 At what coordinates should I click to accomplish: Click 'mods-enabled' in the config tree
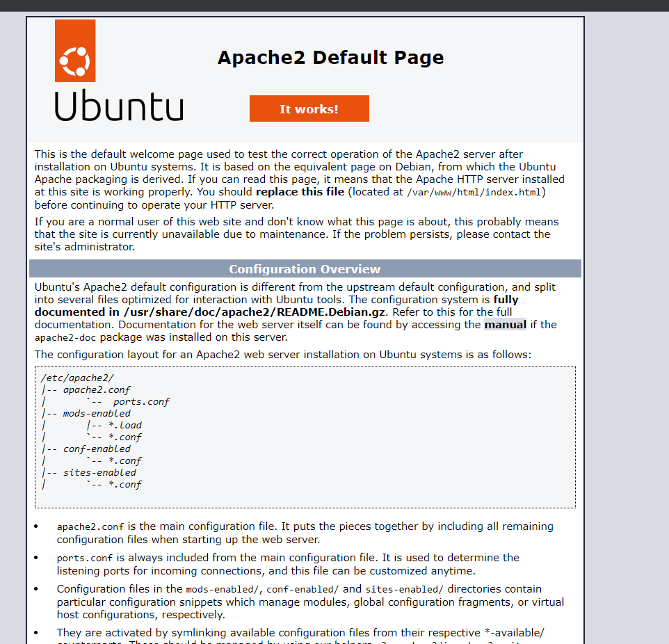click(97, 414)
